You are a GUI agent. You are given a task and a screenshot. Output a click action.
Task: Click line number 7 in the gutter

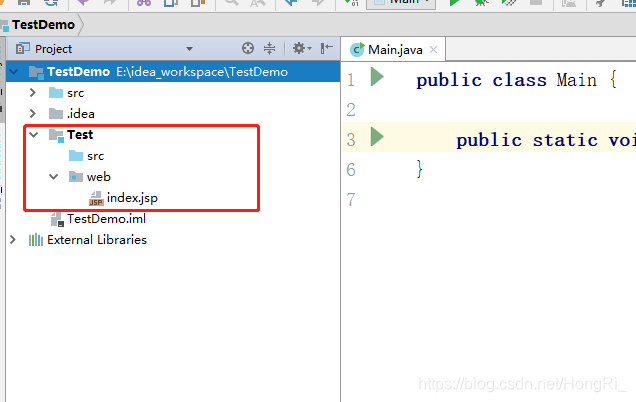coord(351,200)
